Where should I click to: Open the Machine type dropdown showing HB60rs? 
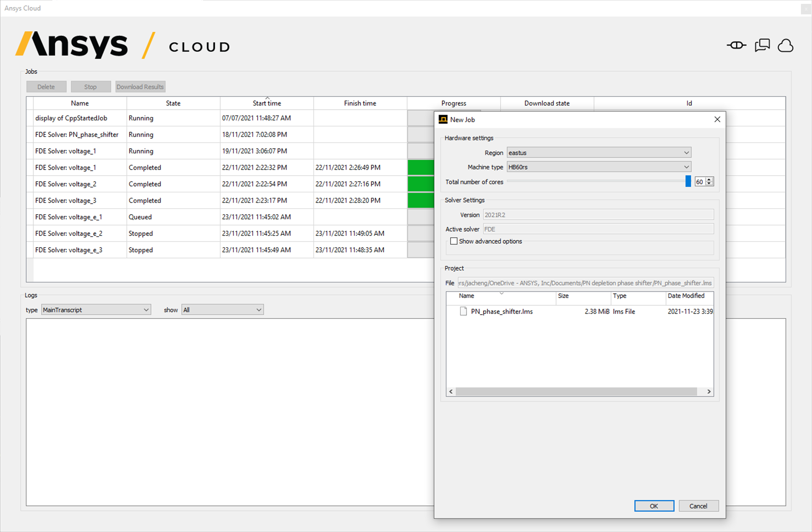click(599, 167)
